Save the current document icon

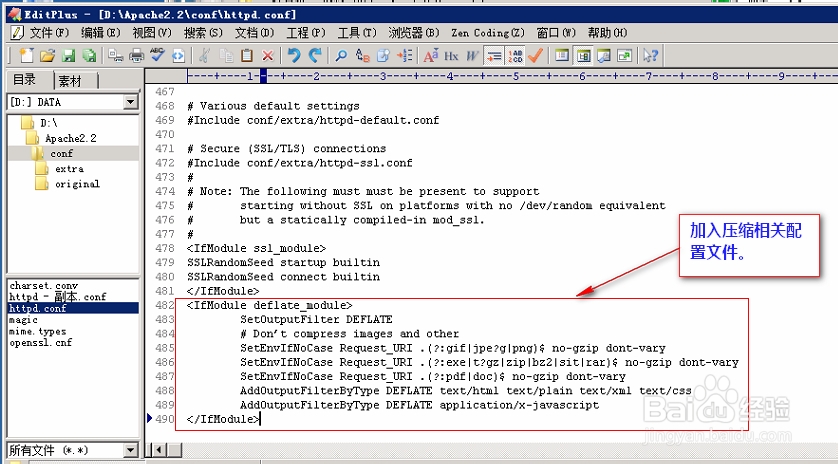pos(68,56)
